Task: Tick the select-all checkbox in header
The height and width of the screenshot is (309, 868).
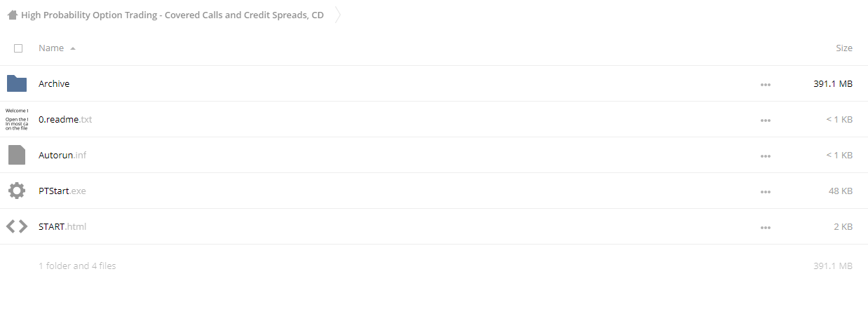Action: point(18,48)
